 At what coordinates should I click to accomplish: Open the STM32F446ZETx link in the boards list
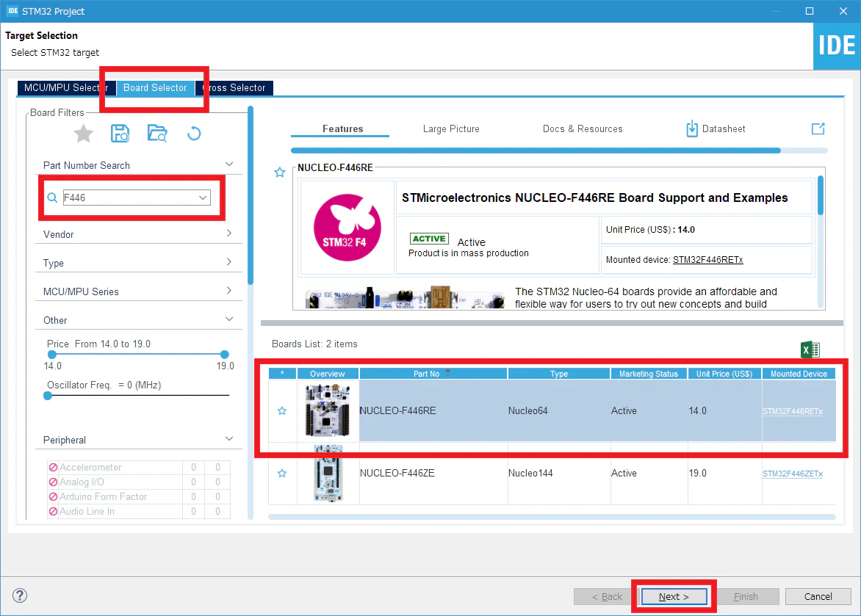click(x=793, y=474)
